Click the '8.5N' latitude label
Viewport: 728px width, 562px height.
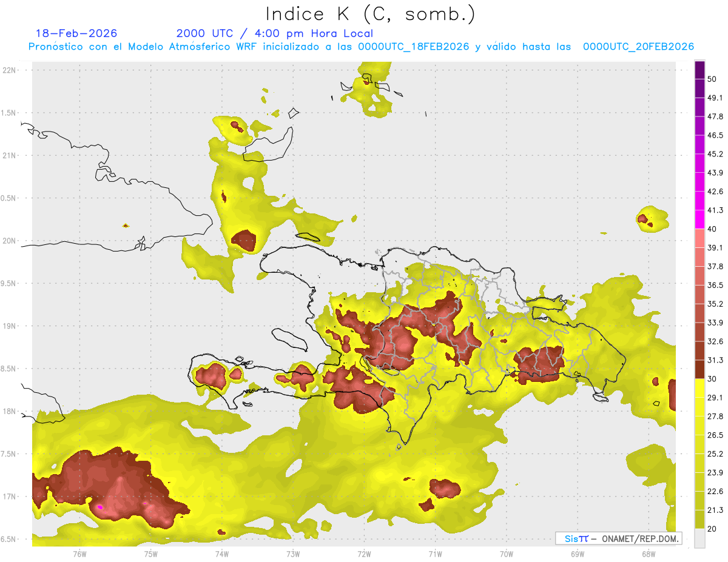9,369
